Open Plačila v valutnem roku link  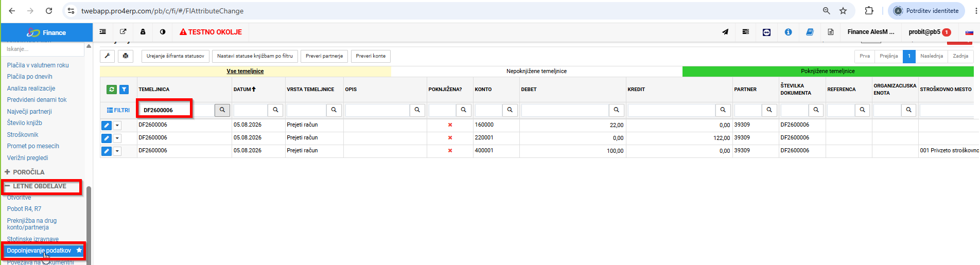point(38,65)
